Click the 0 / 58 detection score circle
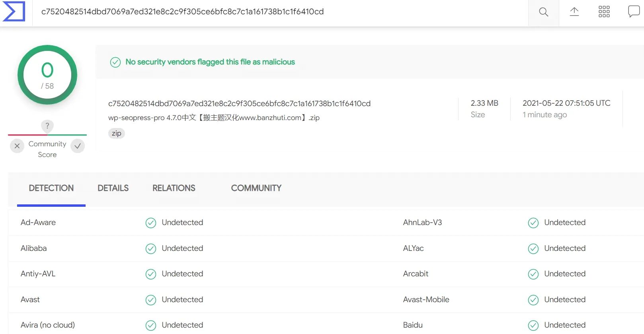This screenshot has width=644, height=334. pyautogui.click(x=47, y=75)
